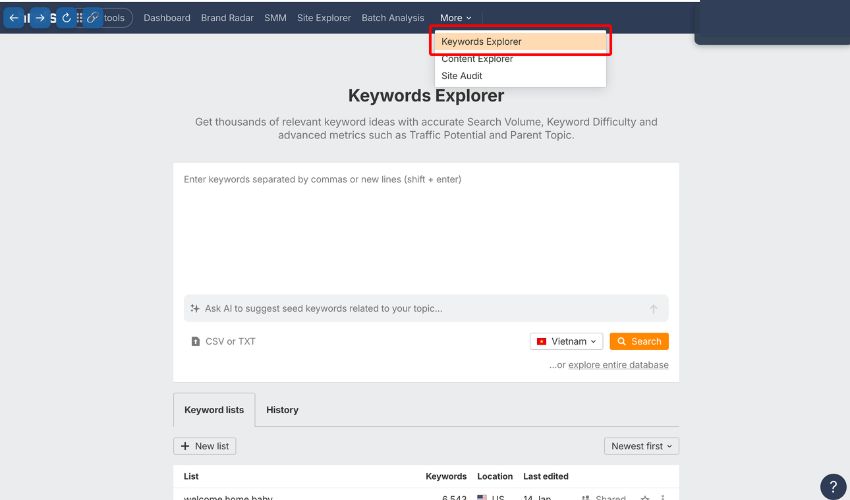Open Batch Analysis in top navigation
The image size is (850, 500).
click(392, 18)
